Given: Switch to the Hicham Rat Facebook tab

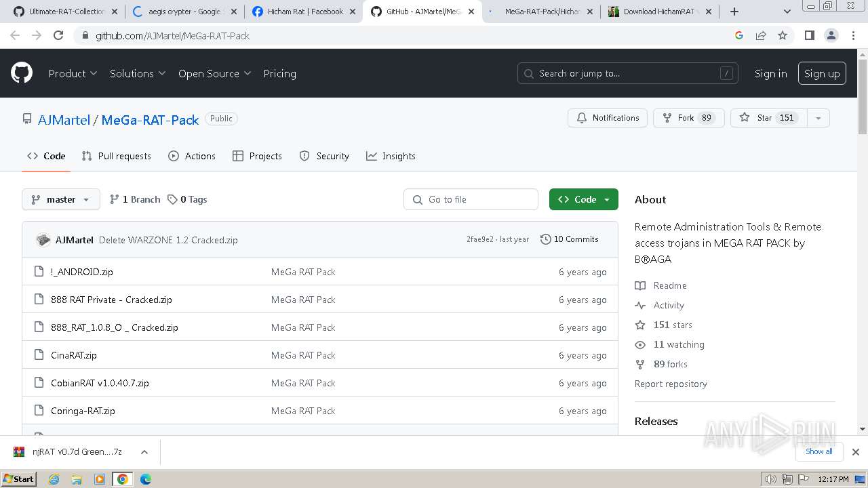Looking at the screenshot, I should [304, 12].
